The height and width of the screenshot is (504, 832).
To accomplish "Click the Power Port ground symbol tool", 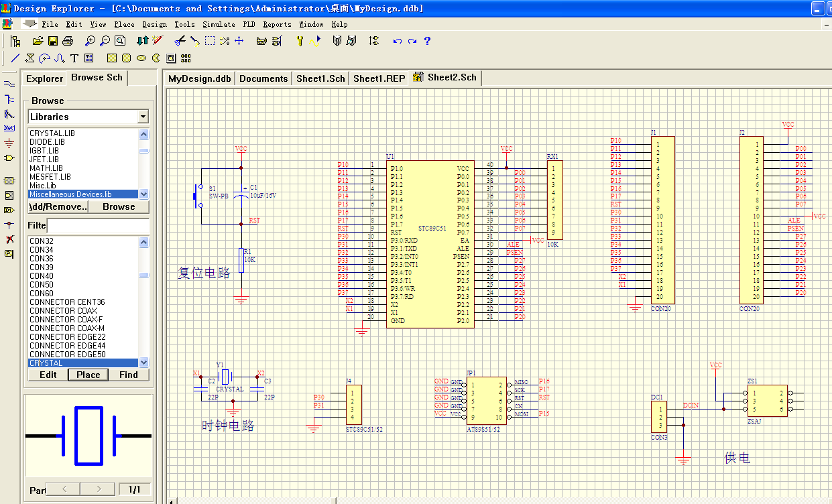I will (x=9, y=143).
